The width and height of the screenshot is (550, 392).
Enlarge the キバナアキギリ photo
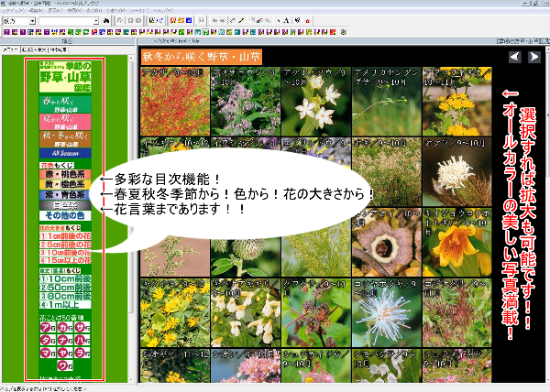(246, 313)
